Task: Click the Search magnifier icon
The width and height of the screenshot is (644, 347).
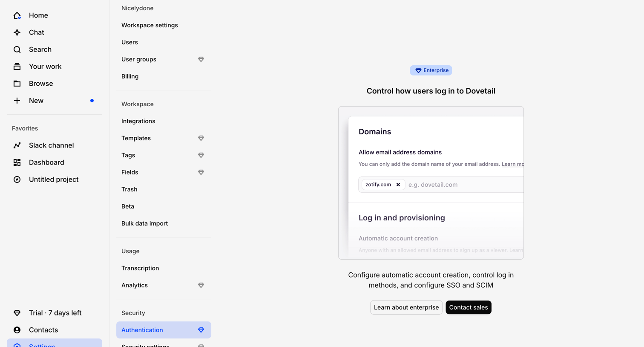Action: click(x=17, y=49)
